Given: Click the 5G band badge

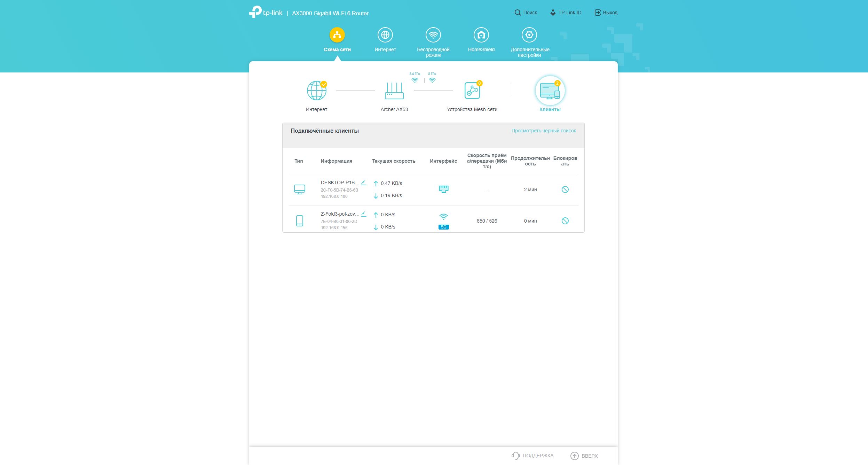Looking at the screenshot, I should coord(443,227).
